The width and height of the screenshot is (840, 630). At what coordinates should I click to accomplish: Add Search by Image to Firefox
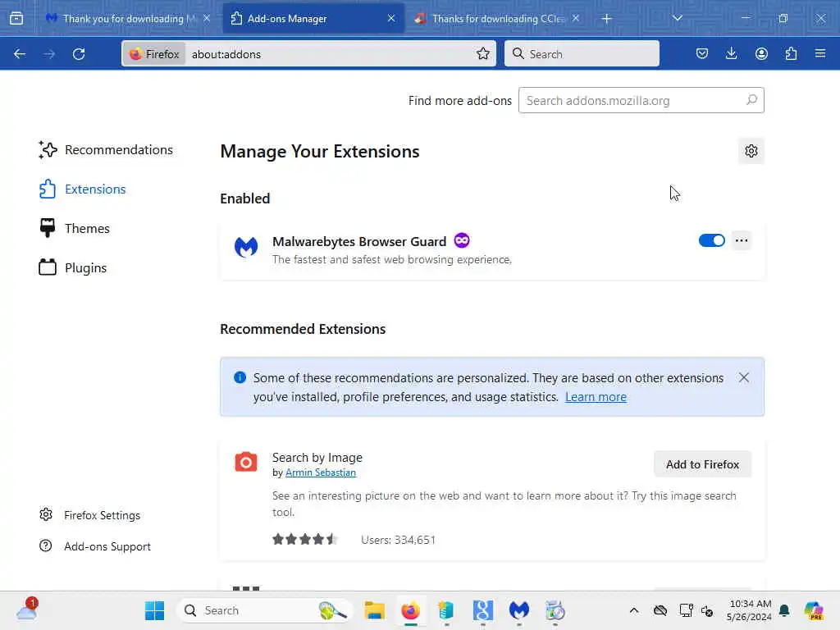(x=702, y=464)
